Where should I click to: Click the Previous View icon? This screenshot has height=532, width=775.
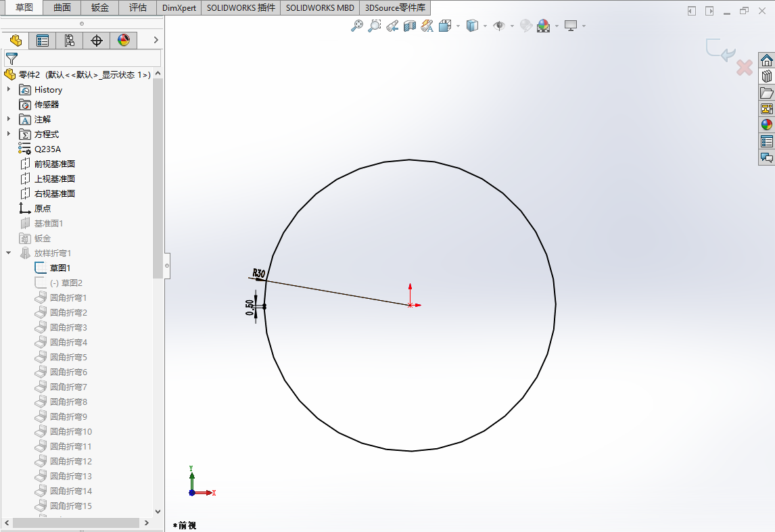pos(392,26)
